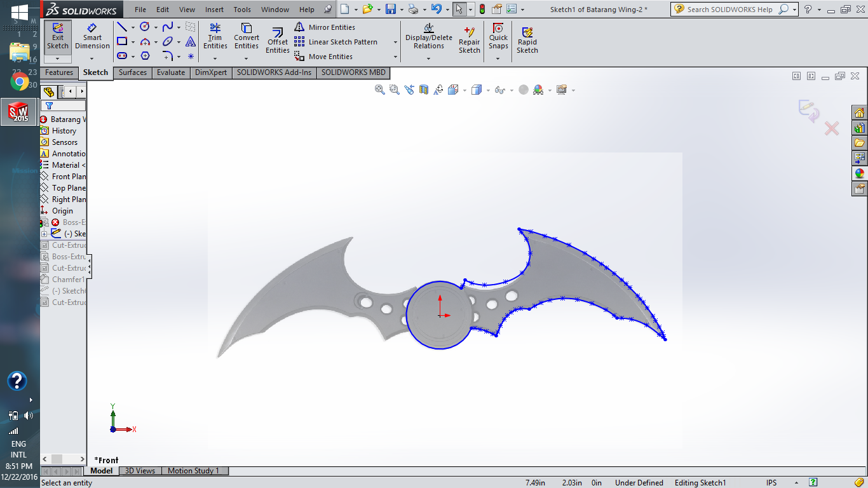
Task: Select the Polygon sketch tool
Action: click(145, 56)
